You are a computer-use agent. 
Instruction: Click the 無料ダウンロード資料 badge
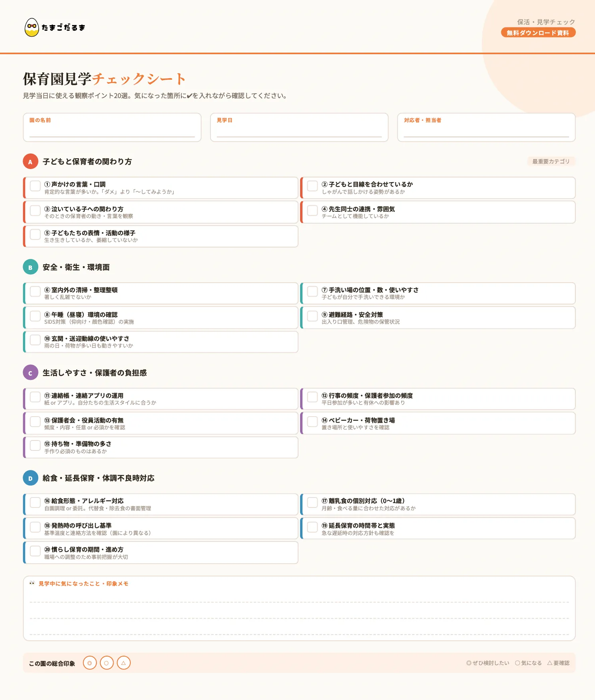point(538,33)
